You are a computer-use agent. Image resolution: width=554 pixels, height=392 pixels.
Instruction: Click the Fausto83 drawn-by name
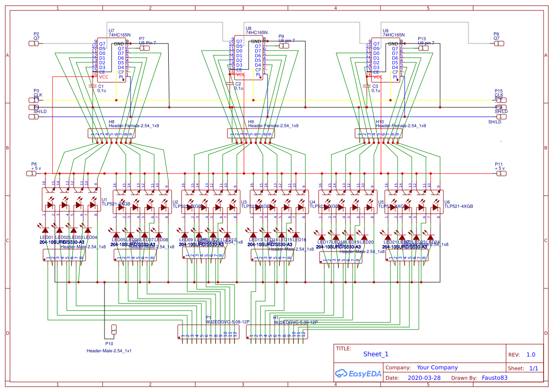point(494,378)
